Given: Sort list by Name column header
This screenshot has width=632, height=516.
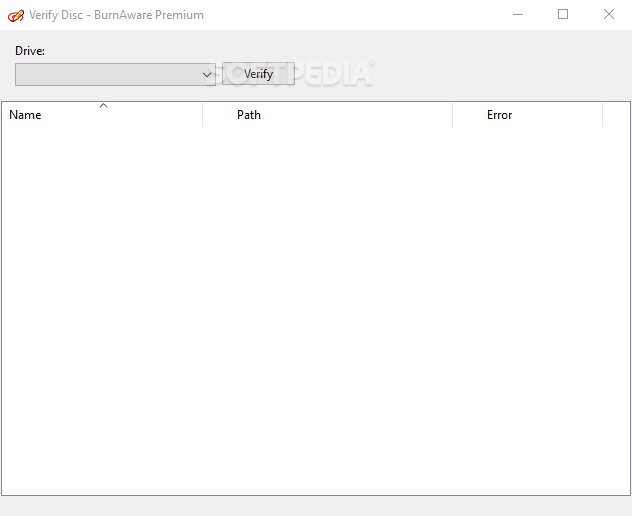Looking at the screenshot, I should (x=102, y=115).
